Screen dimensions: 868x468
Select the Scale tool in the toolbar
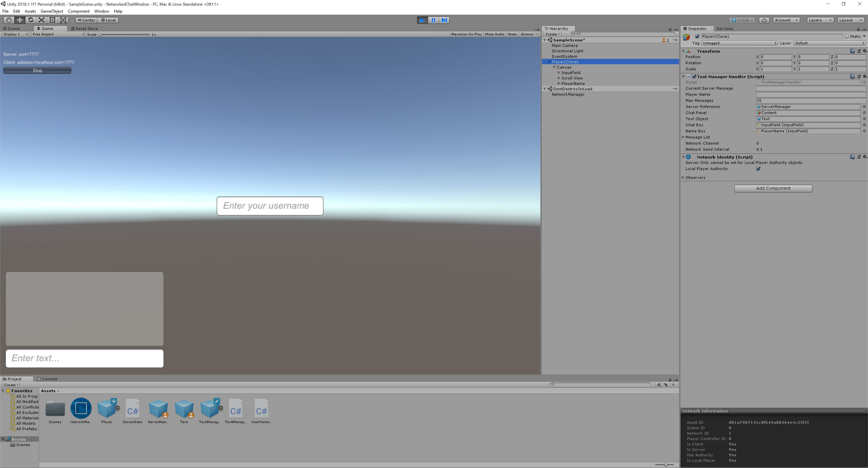41,20
